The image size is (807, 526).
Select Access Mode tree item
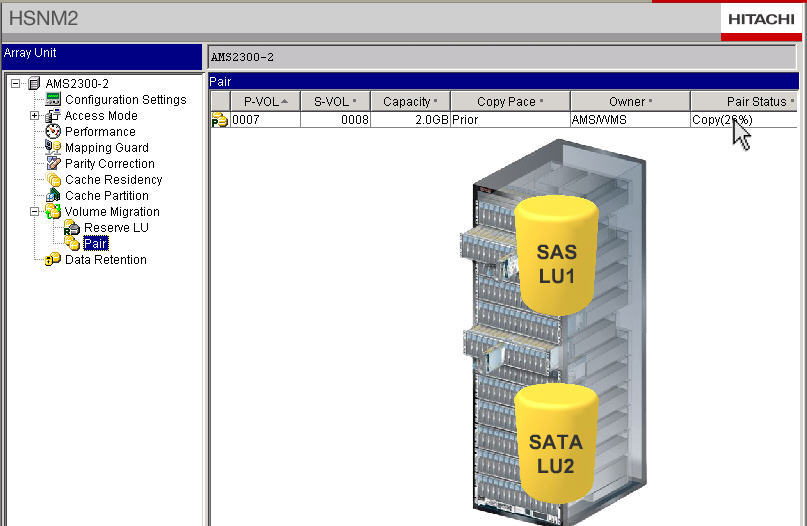tap(101, 115)
